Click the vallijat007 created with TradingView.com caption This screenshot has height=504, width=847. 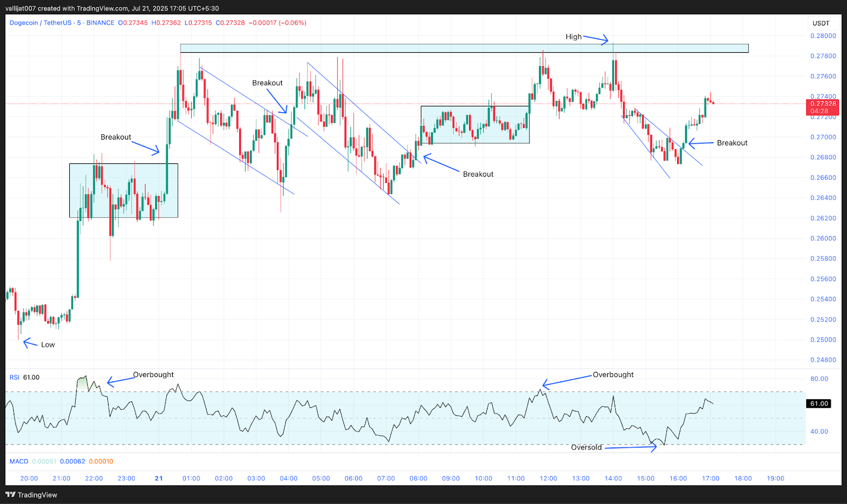coord(112,8)
